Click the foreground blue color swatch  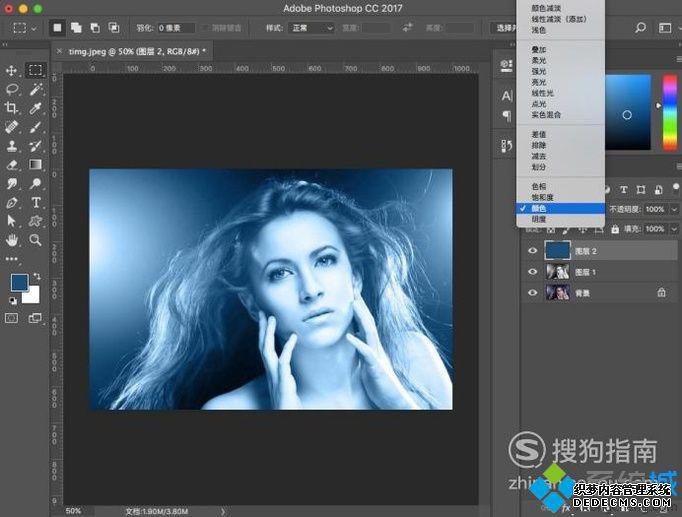20,283
